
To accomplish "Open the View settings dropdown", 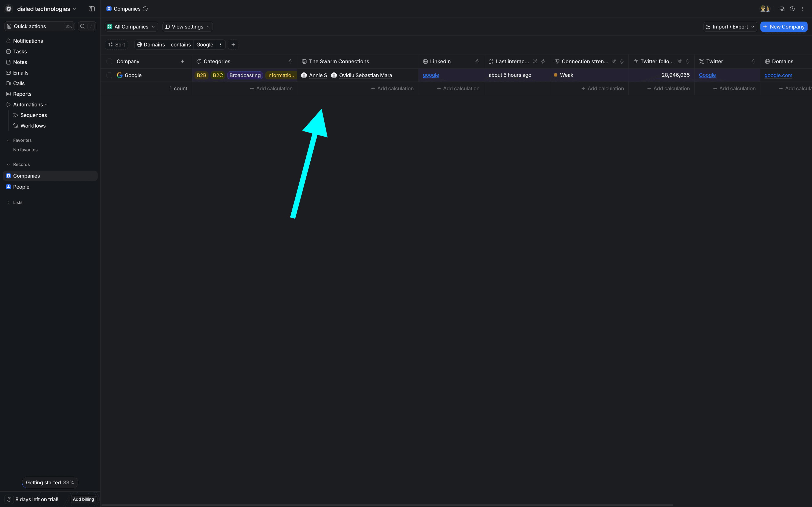I will pos(188,26).
